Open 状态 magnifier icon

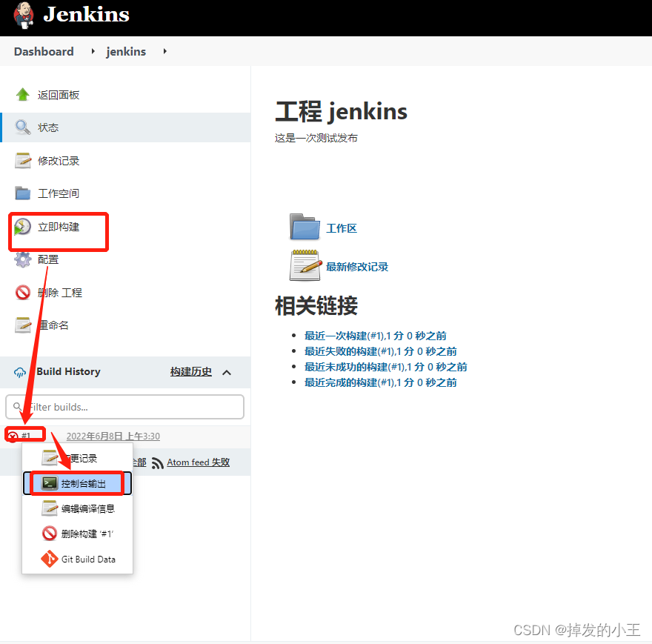22,127
